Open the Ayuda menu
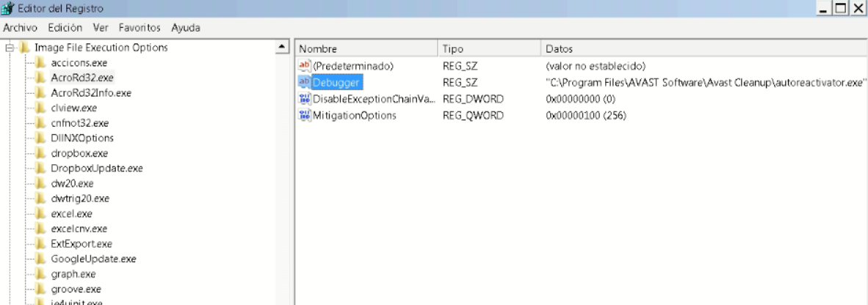Viewport: 868px width, 305px height. (x=186, y=28)
